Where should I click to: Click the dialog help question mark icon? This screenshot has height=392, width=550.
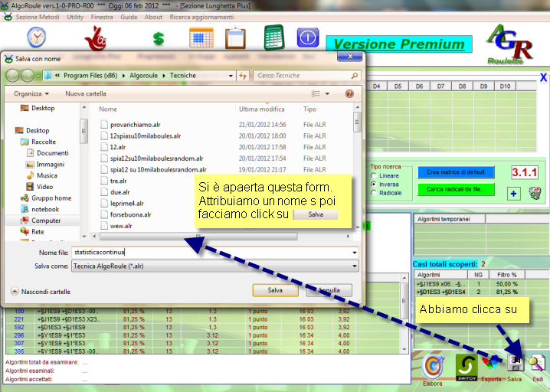[349, 93]
